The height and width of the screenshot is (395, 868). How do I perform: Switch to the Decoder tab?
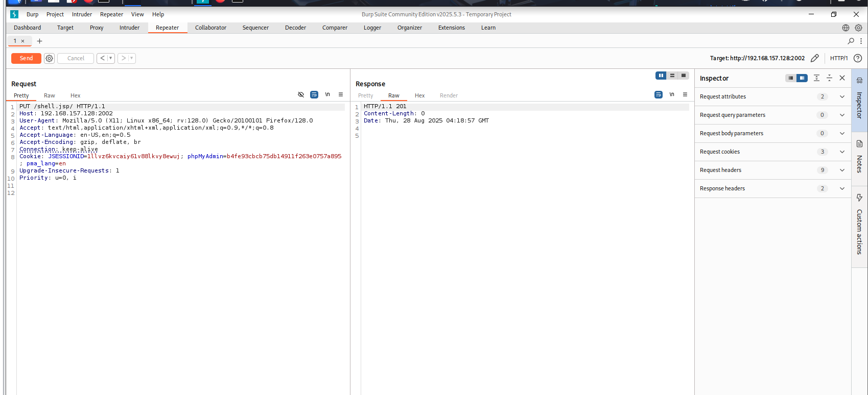295,28
